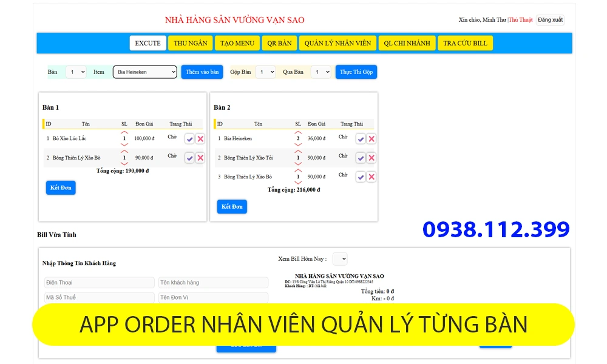Approve Bia Heineken order in Bàn 2

[x=361, y=138]
